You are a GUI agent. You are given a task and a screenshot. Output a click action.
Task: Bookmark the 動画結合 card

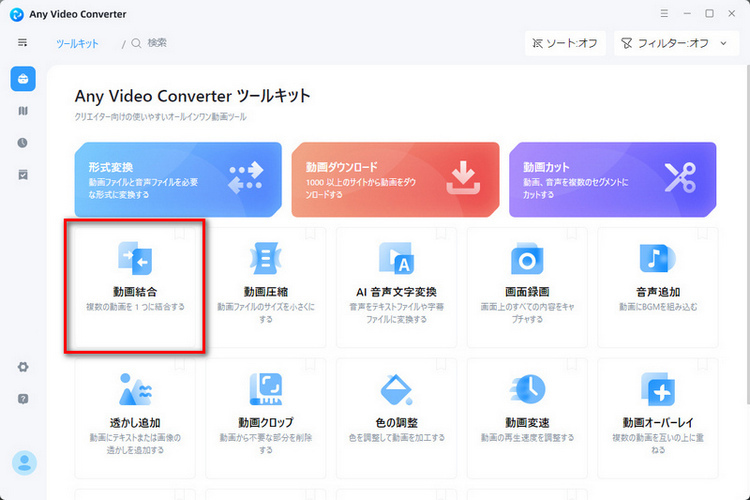(x=179, y=233)
